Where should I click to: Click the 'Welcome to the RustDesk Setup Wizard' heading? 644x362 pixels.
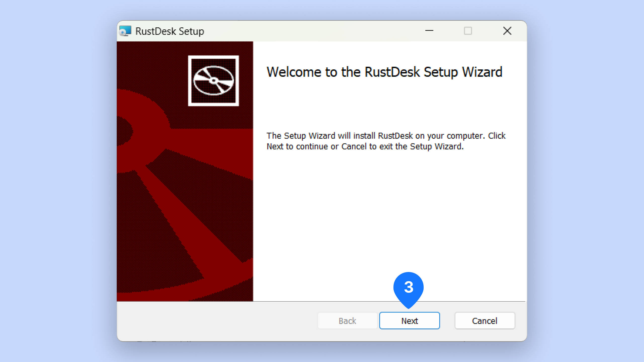[384, 72]
